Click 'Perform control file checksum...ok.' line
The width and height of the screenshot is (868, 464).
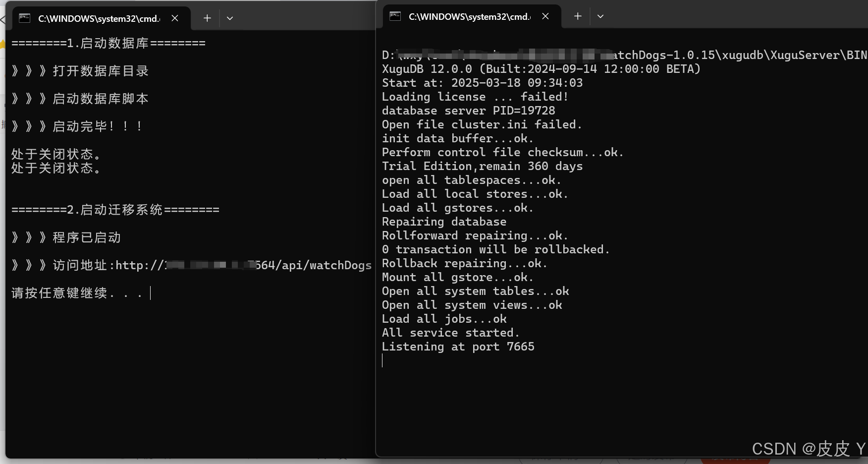click(503, 152)
